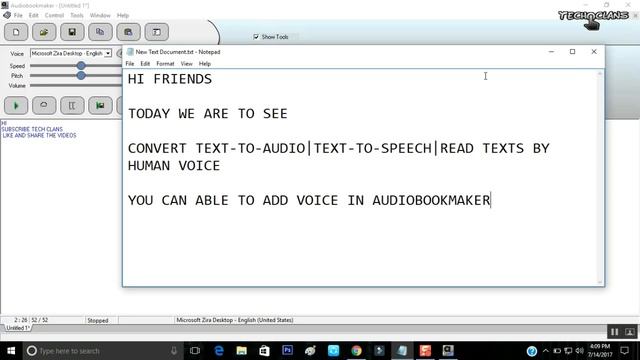Image resolution: width=640 pixels, height=360 pixels.
Task: Open File Explorer from the taskbar
Action: (242, 351)
